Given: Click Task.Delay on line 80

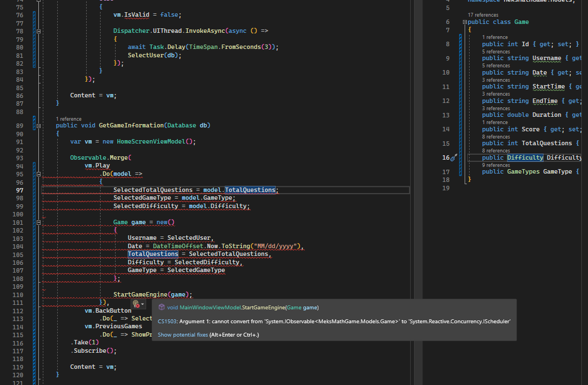Looking at the screenshot, I should coord(168,47).
